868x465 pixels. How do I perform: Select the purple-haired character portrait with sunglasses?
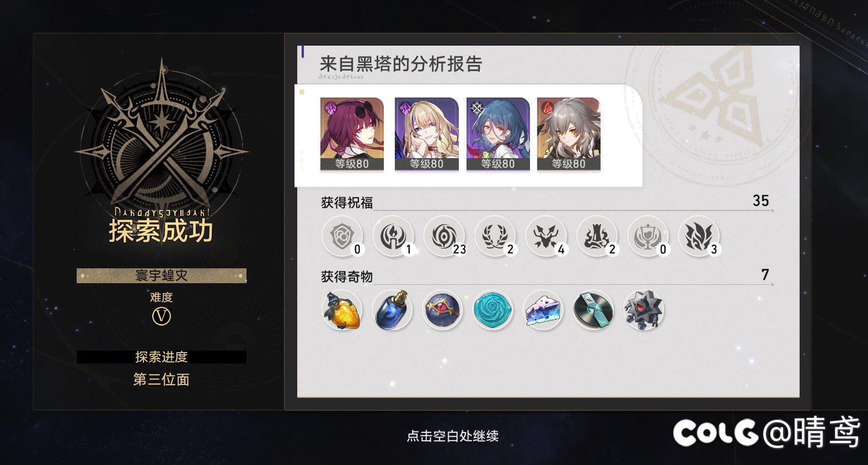[x=352, y=134]
